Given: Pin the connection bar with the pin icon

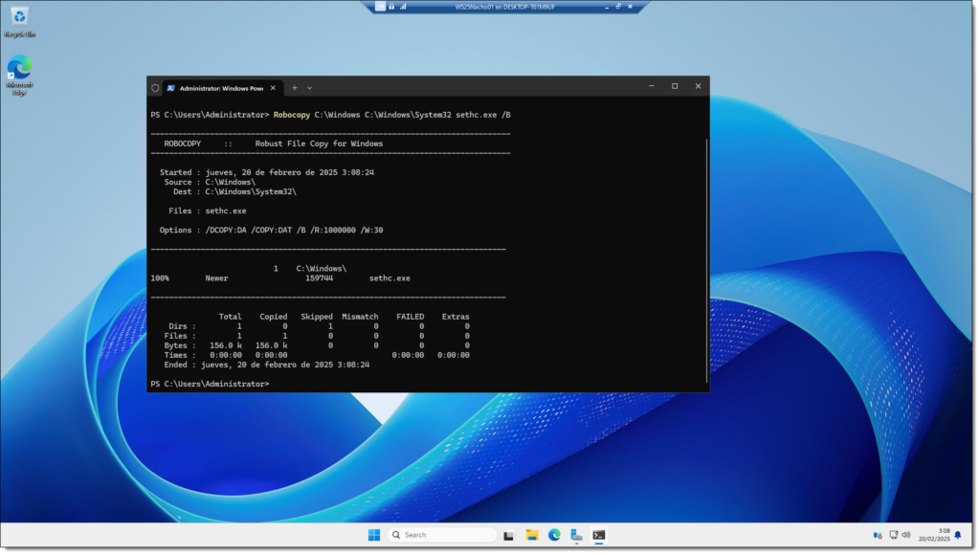Looking at the screenshot, I should [x=380, y=7].
